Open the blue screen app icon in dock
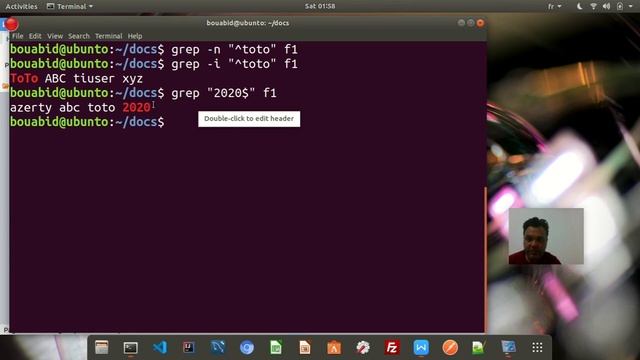This screenshot has height=360, width=640. [x=508, y=348]
